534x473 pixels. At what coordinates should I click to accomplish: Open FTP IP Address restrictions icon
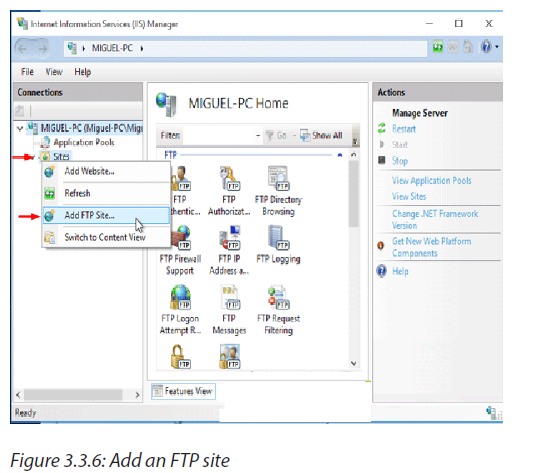(x=229, y=250)
